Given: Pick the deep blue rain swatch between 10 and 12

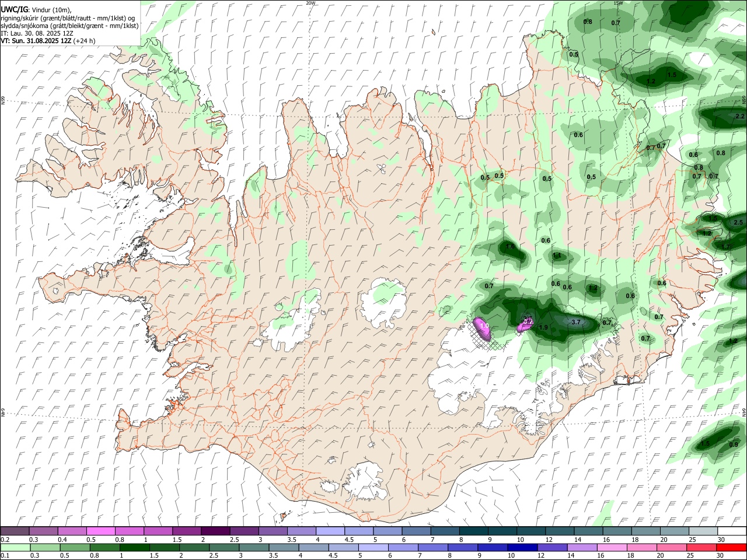Looking at the screenshot, I should [x=523, y=548].
